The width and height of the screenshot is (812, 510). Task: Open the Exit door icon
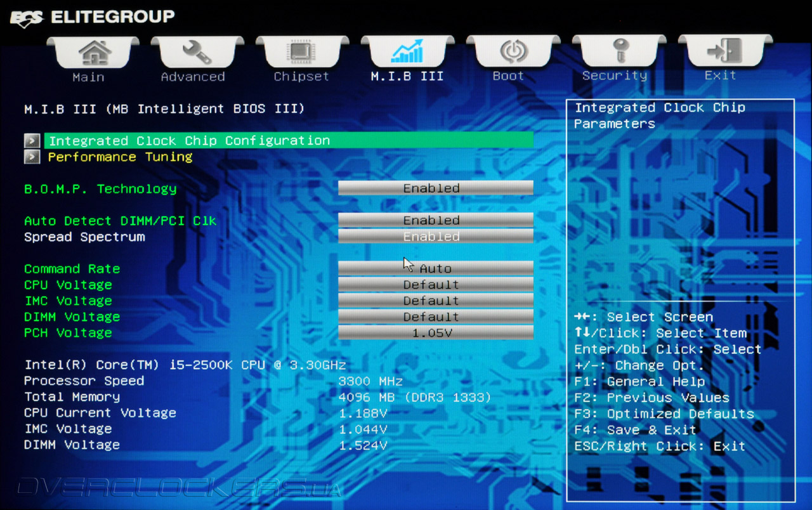pos(724,51)
